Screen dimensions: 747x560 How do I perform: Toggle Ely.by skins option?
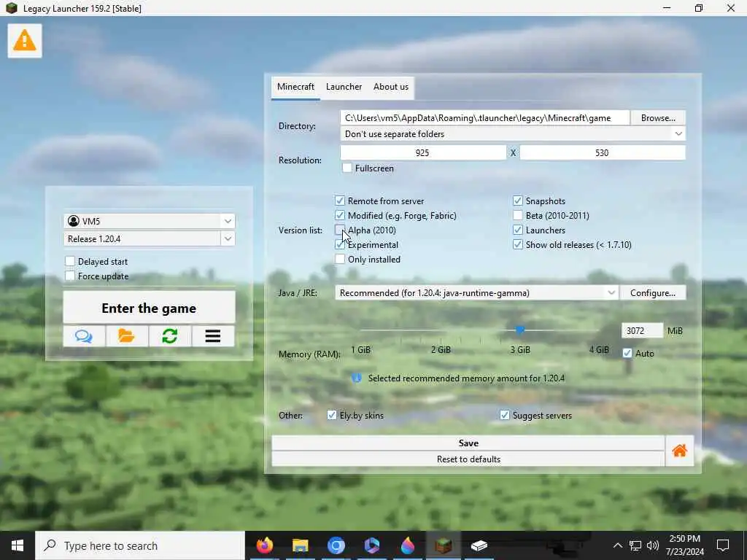point(332,415)
